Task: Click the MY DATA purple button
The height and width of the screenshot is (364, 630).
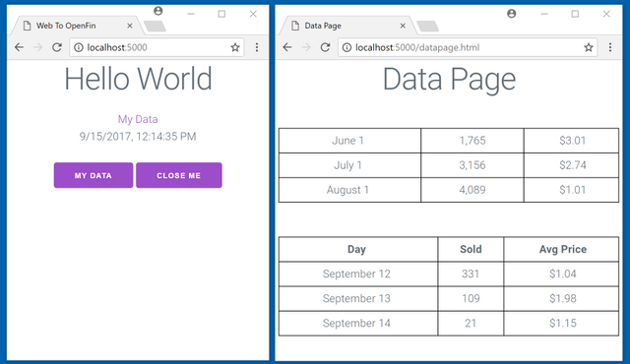Action: (x=94, y=175)
